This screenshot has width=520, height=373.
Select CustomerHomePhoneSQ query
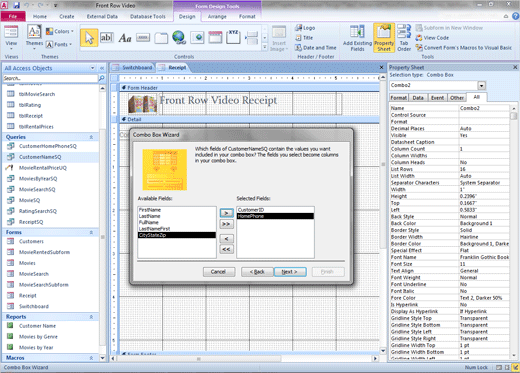pos(48,146)
